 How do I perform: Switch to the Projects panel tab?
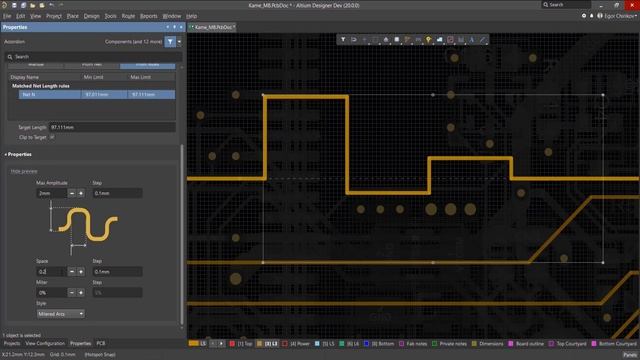coord(11,343)
